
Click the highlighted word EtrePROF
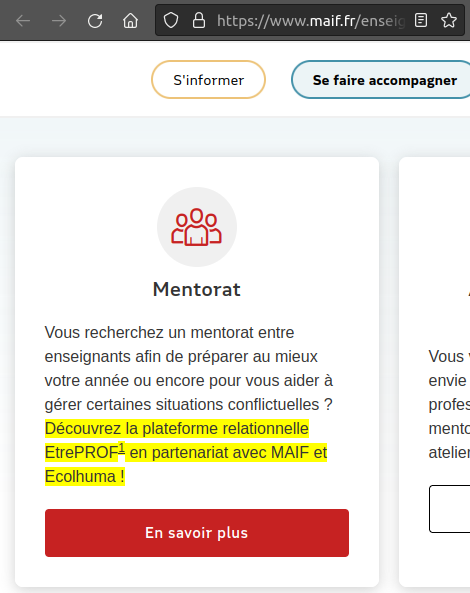pos(81,453)
